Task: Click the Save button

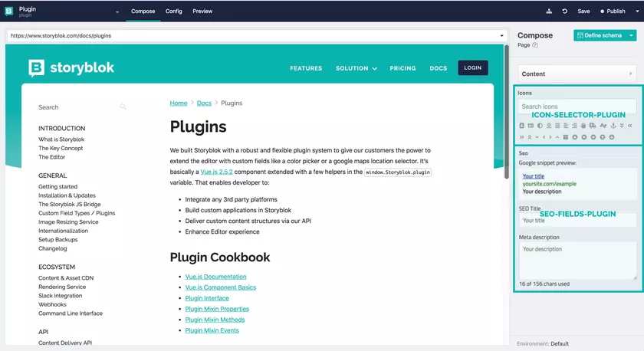Action: 583,11
